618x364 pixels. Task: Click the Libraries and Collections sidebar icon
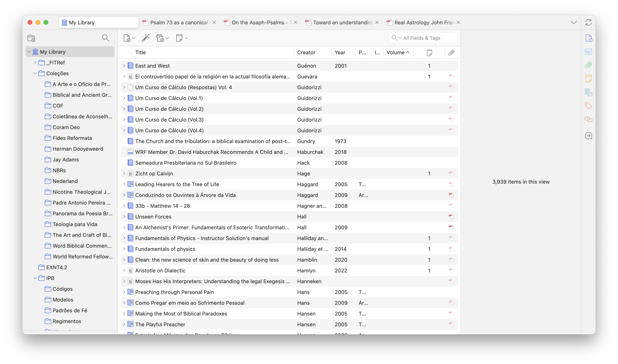pyautogui.click(x=588, y=92)
